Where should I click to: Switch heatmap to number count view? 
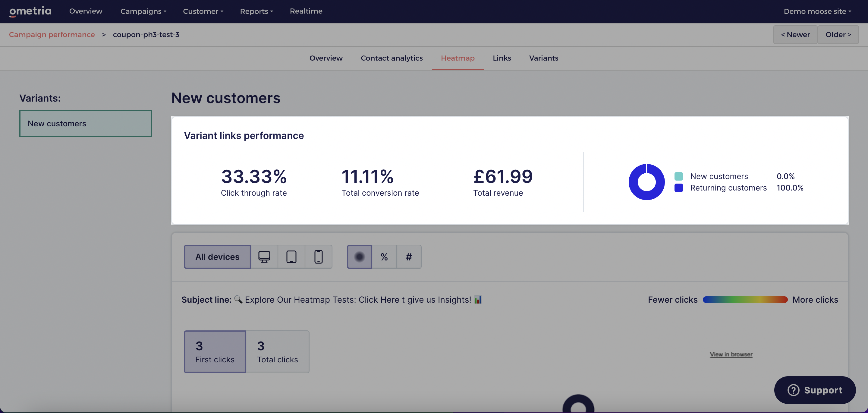[x=409, y=257]
